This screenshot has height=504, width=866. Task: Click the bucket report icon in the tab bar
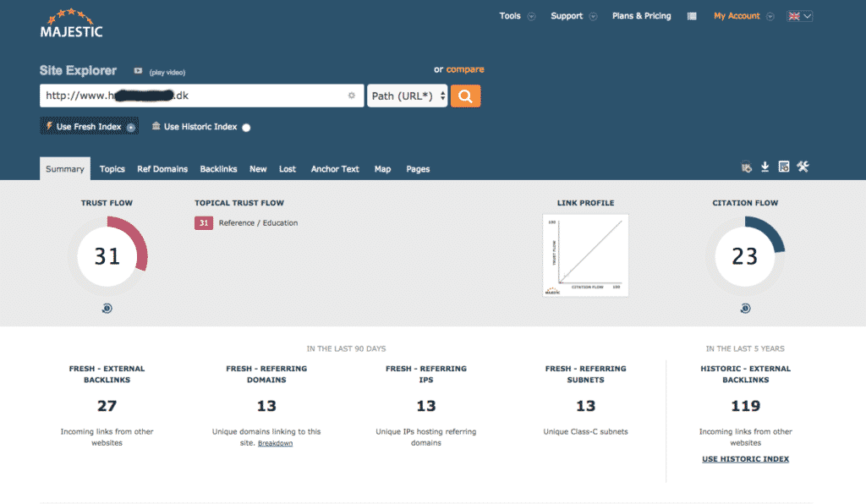[746, 167]
